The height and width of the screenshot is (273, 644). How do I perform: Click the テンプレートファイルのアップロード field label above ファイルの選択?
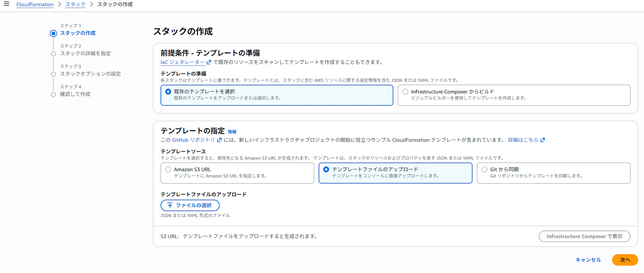click(204, 194)
